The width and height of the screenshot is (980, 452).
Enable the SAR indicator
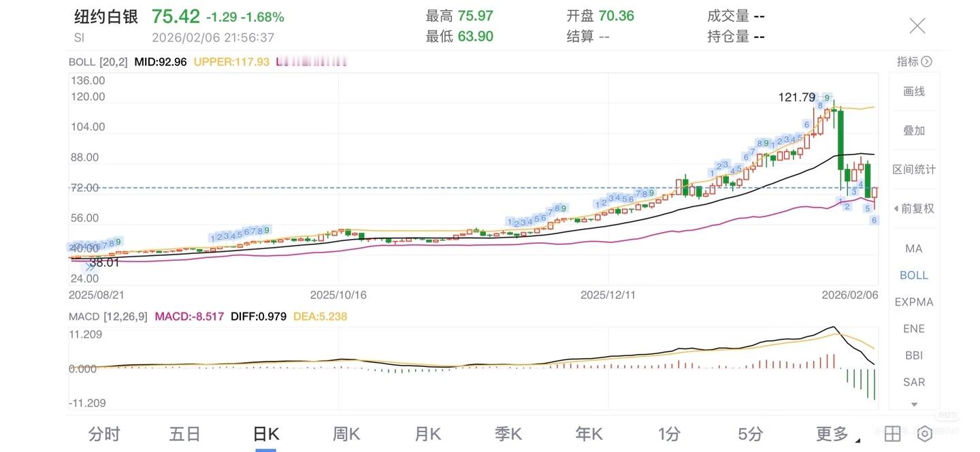pyautogui.click(x=913, y=382)
